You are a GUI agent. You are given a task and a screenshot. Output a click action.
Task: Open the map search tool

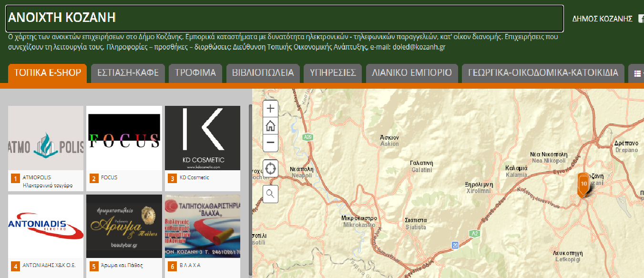click(x=270, y=194)
